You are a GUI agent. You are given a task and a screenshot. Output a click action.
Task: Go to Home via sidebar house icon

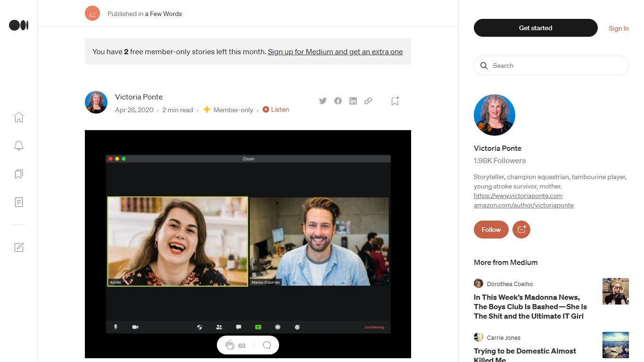click(x=19, y=117)
